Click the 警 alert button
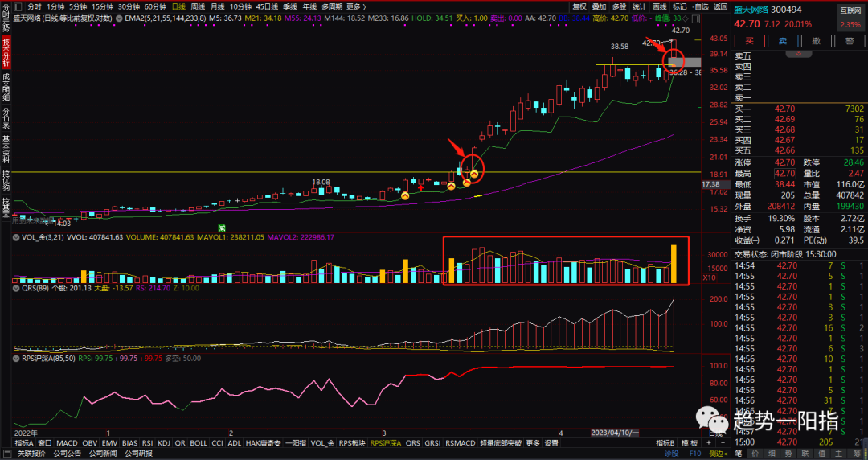Screen dimensions: 868x460 (x=850, y=41)
